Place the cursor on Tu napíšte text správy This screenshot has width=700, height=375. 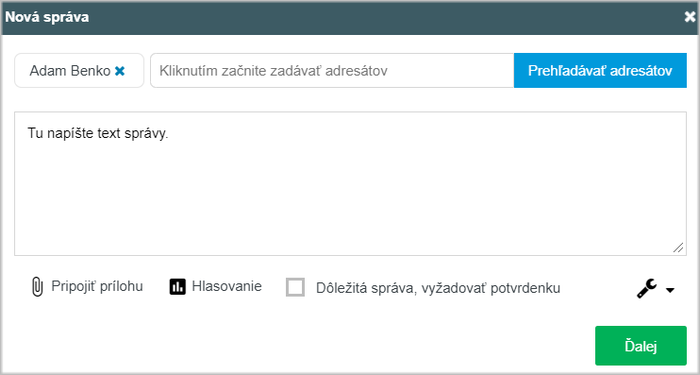[98, 133]
